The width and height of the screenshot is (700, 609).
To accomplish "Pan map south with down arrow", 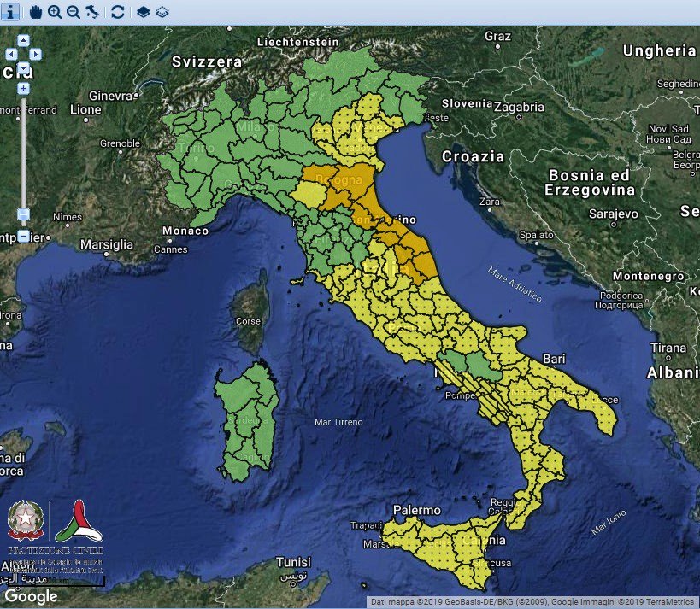I will (23, 68).
